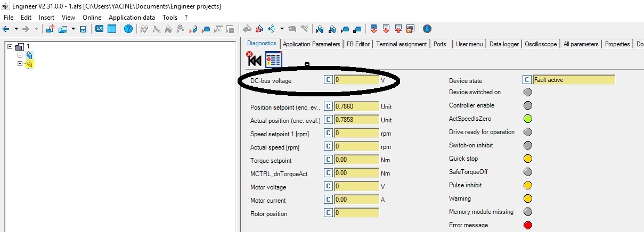
Task: Open the logbook list icon in Diagnostics
Action: [x=273, y=59]
